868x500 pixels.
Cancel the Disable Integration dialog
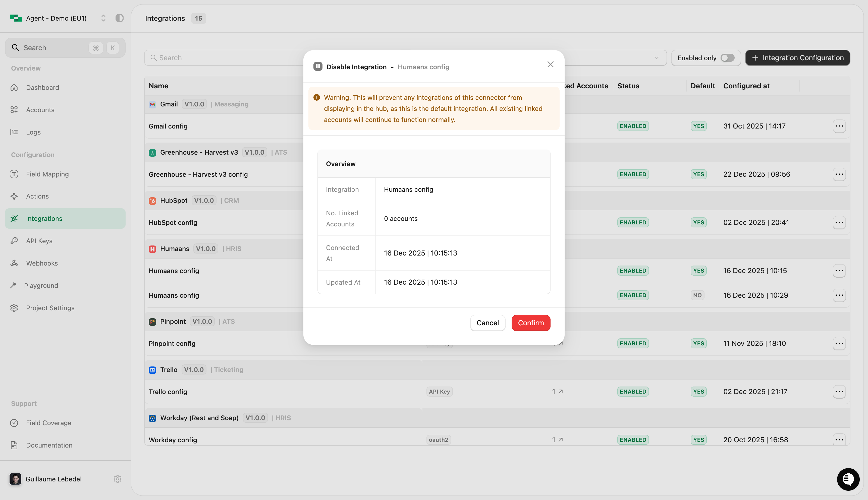(487, 323)
